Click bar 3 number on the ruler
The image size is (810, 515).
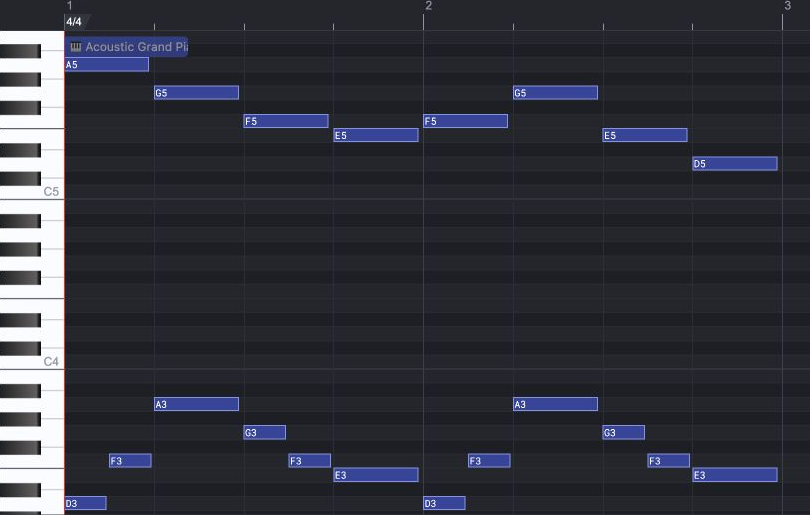click(x=787, y=6)
